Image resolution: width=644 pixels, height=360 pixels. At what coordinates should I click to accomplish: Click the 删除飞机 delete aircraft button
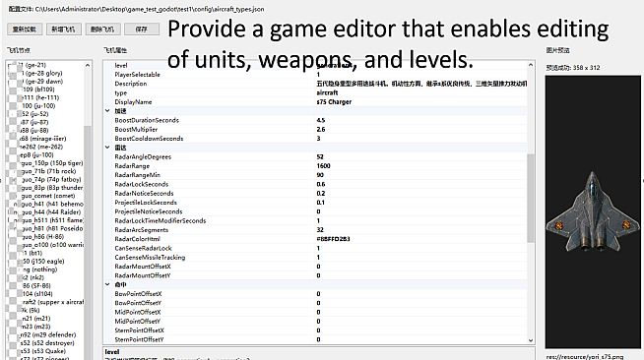click(102, 30)
